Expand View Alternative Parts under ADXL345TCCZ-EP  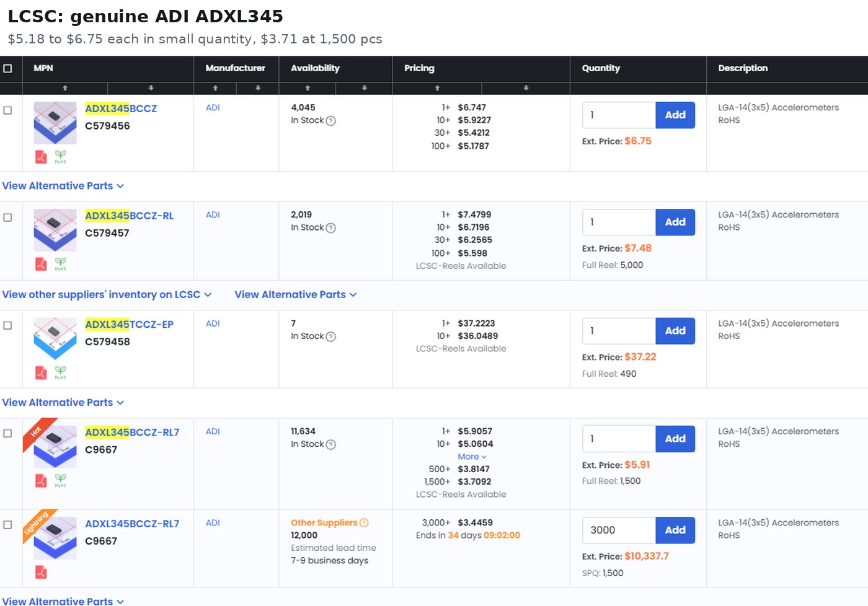[x=63, y=403]
